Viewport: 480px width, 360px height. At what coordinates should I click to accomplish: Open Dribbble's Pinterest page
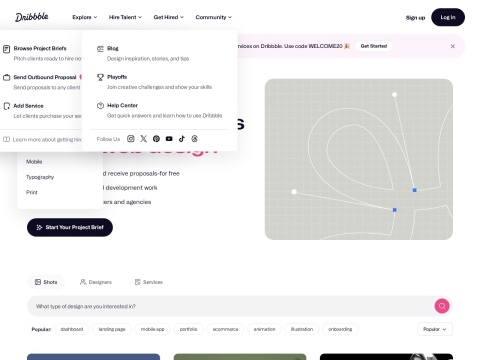click(x=156, y=139)
